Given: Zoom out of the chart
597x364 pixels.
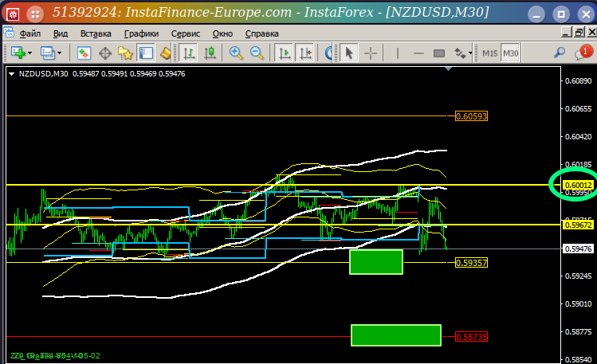Looking at the screenshot, I should pos(257,53).
